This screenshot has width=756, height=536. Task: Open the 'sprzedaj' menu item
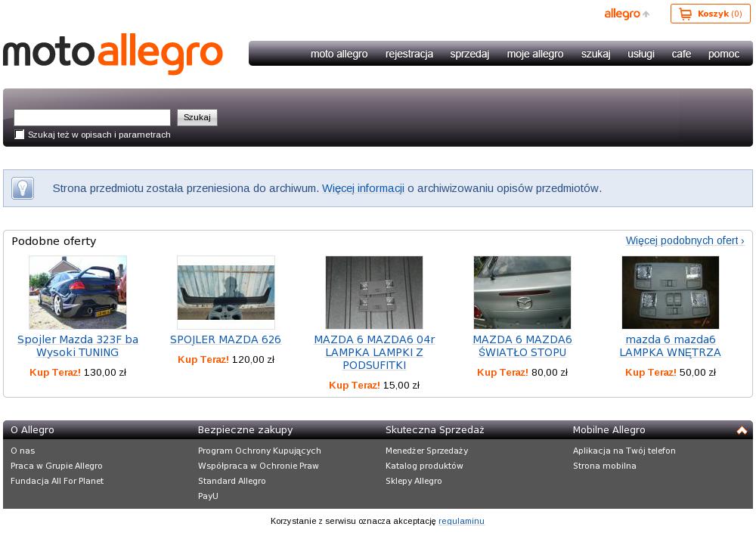tap(469, 54)
